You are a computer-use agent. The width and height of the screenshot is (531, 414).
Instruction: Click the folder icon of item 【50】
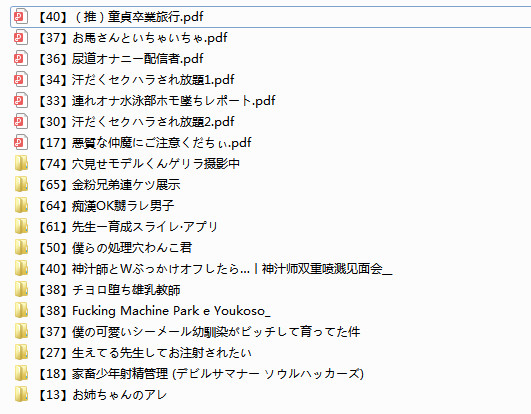tap(21, 247)
